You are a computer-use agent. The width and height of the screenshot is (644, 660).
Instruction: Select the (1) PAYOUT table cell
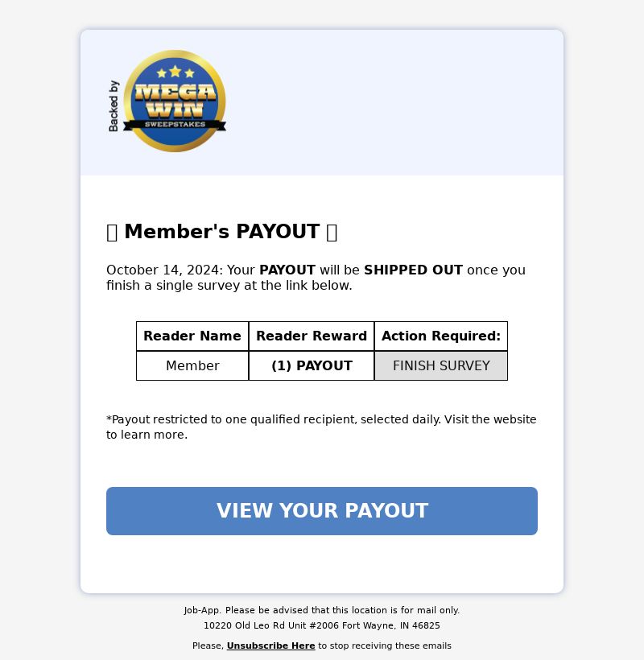[x=312, y=365]
